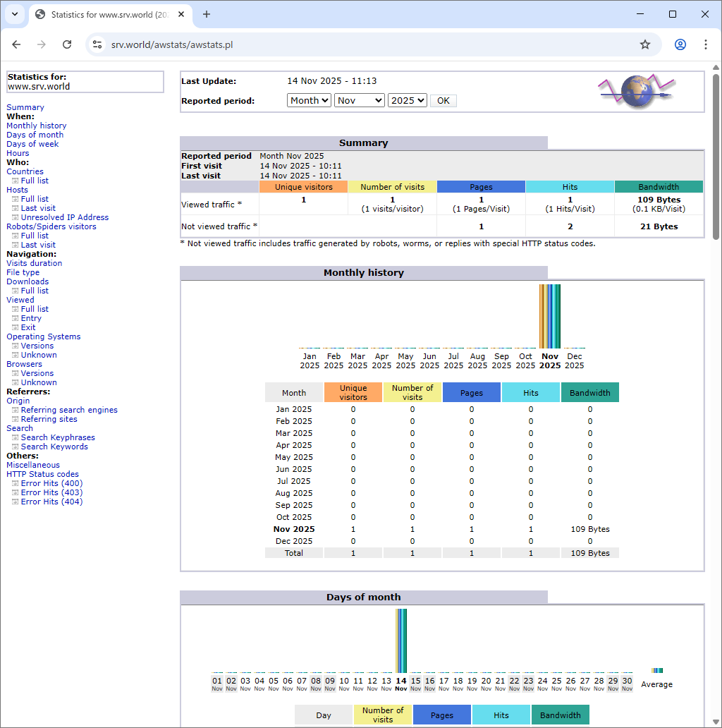Click the 109 Bytes total cell
722x728 pixels.
(x=589, y=554)
